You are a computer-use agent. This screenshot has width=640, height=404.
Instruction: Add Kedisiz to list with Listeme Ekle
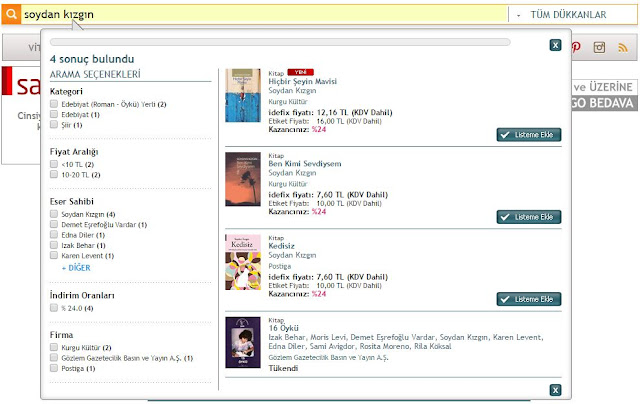529,299
